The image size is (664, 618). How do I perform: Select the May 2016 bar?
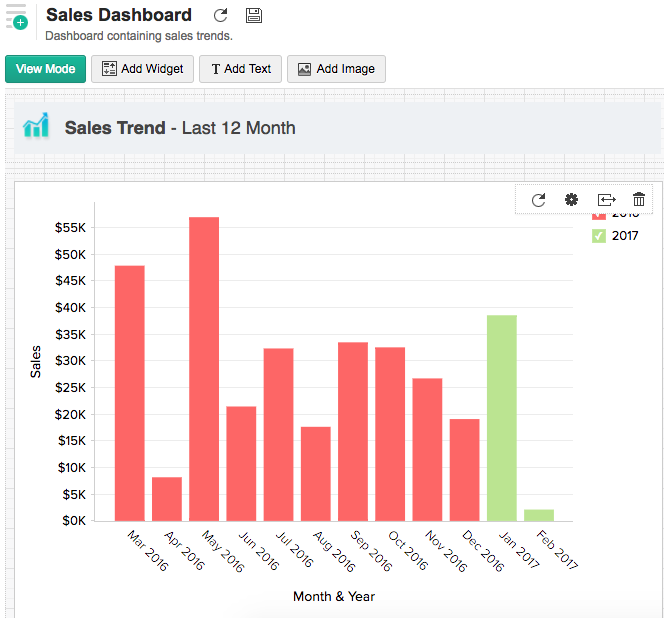point(204,368)
